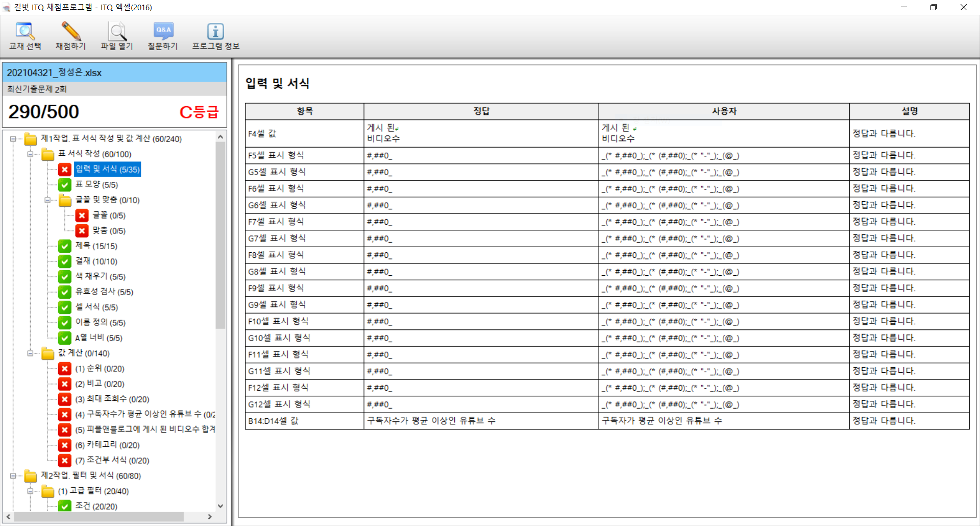The width and height of the screenshot is (980, 526).
Task: Open 조건부 서식 (0/20) result
Action: click(x=112, y=461)
